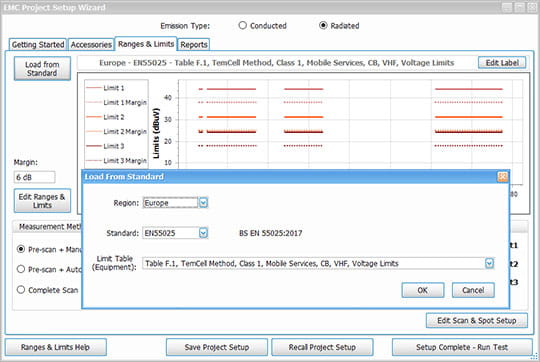The image size is (540, 362).
Task: Click Recall Project Setup
Action: [x=322, y=347]
